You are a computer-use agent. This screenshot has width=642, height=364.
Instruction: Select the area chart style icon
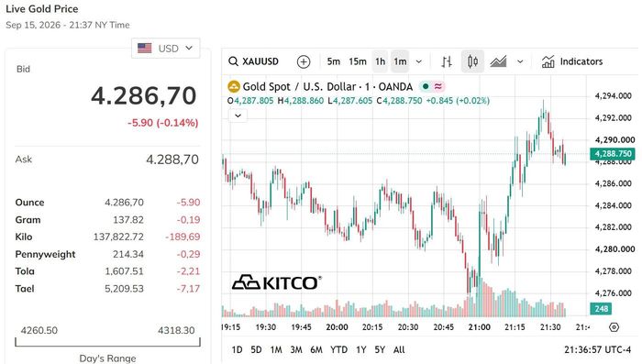click(498, 61)
